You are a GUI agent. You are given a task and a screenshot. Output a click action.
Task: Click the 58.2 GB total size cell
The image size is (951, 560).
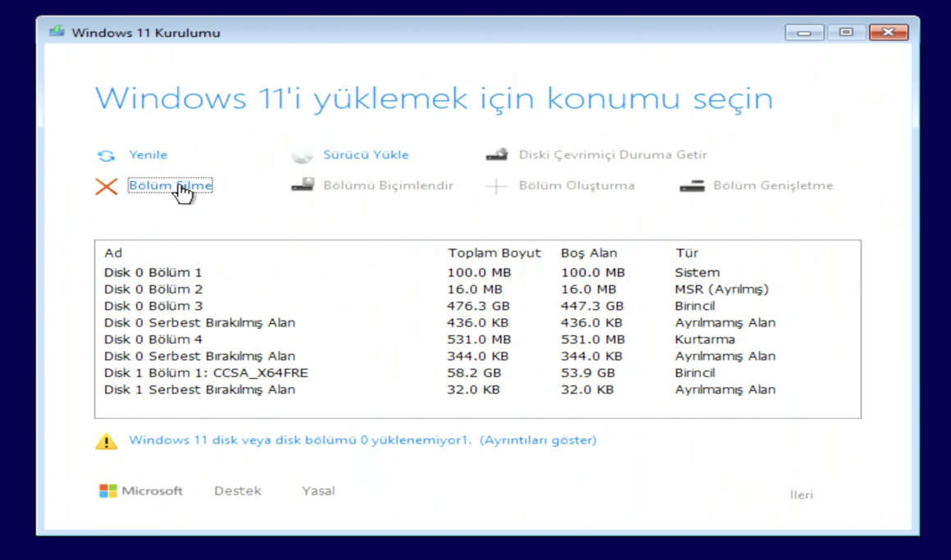(474, 372)
